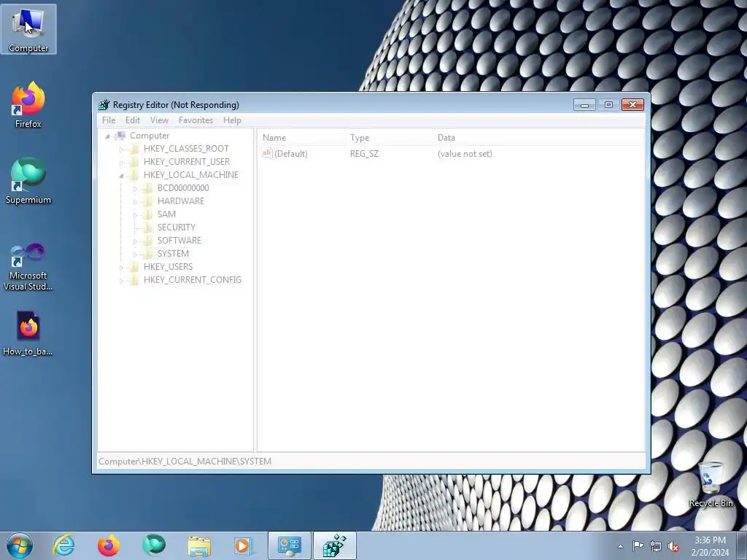Select the SAM key
747x560 pixels.
point(166,214)
